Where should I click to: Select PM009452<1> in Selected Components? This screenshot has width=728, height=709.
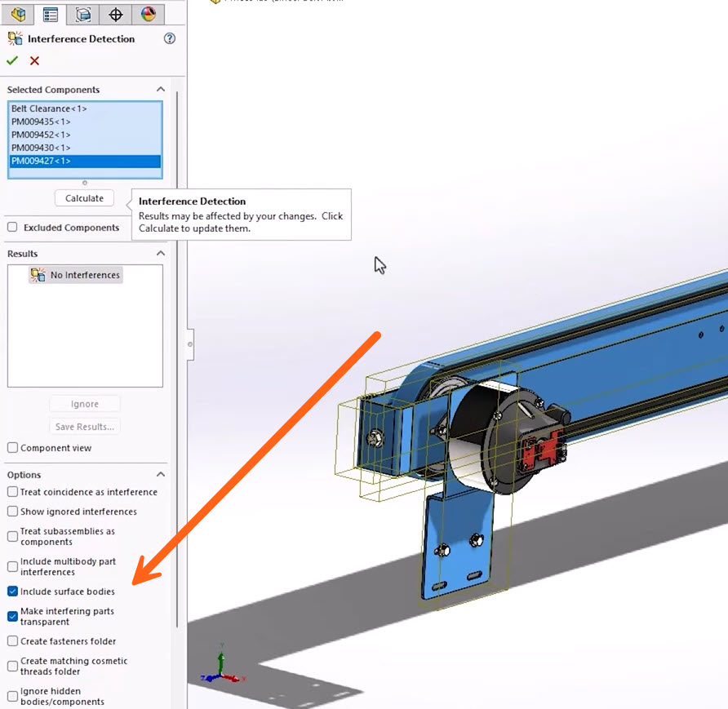coord(41,135)
